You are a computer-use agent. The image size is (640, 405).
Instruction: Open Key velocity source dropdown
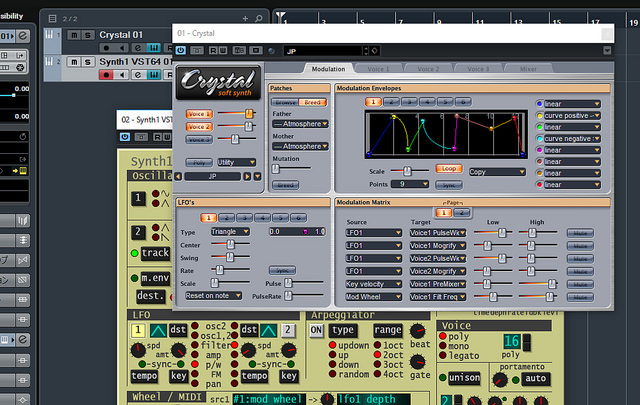(373, 284)
